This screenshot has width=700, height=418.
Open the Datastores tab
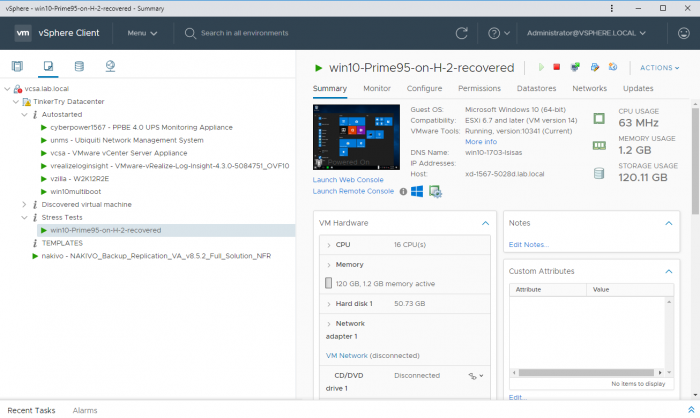[x=536, y=88]
